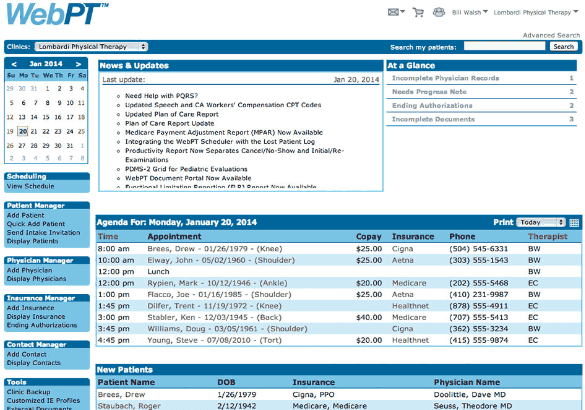Open PDMS-2 Grid for Pediatric Evaluations news
The width and height of the screenshot is (585, 410).
click(x=186, y=169)
